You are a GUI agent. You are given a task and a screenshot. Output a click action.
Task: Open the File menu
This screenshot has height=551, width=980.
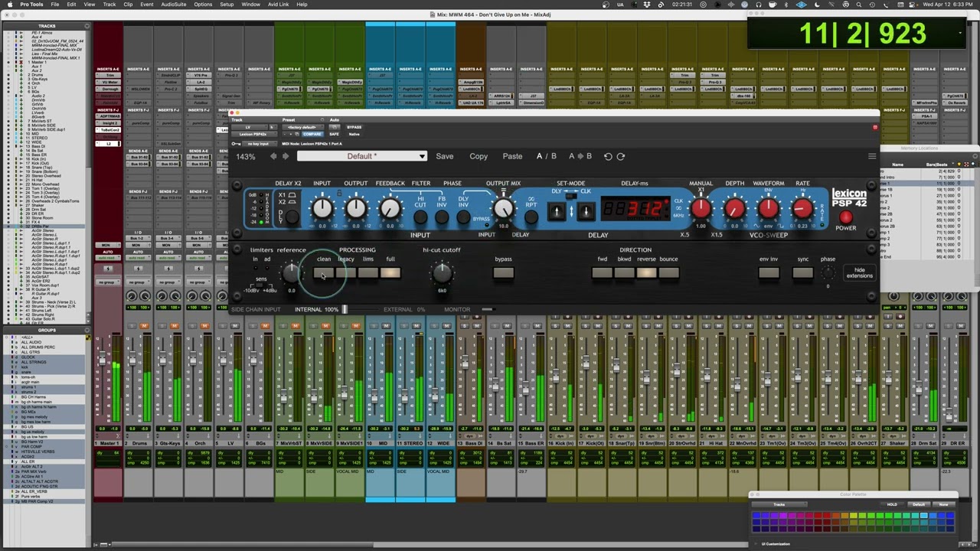(x=55, y=5)
